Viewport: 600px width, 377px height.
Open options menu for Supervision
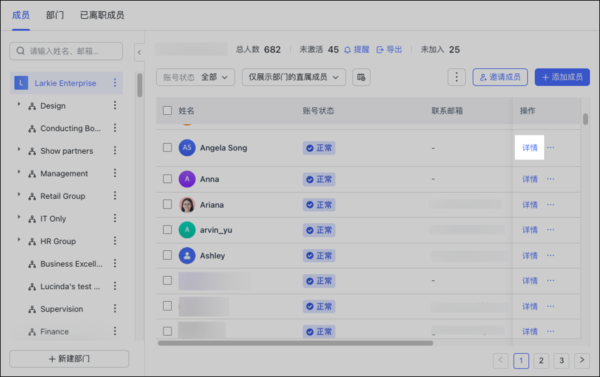coord(115,308)
